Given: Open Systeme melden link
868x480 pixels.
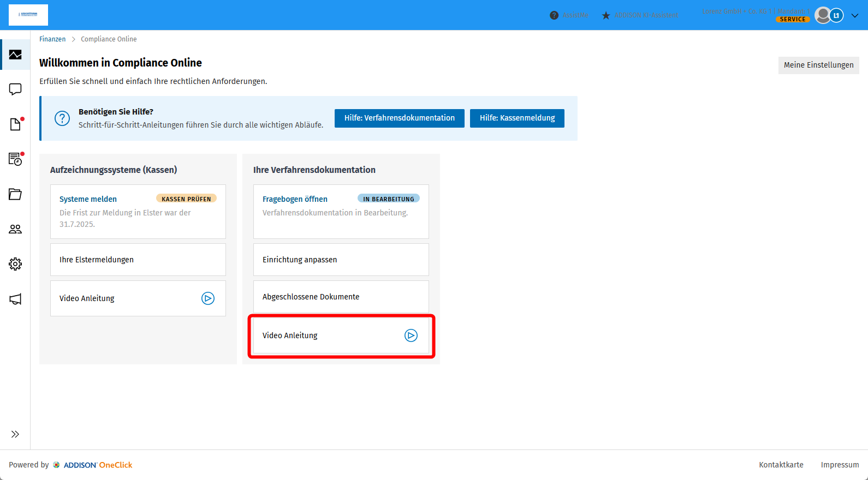Looking at the screenshot, I should tap(88, 199).
